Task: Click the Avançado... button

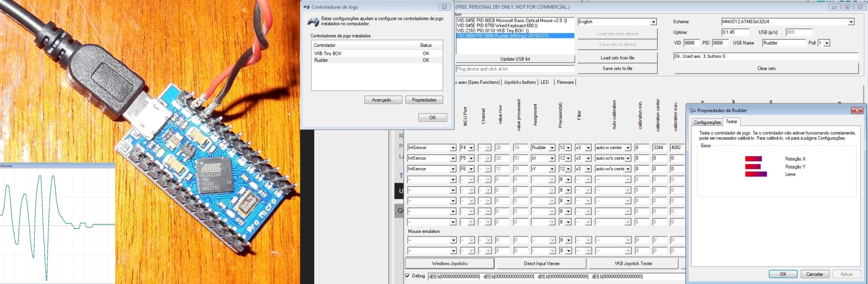Action: (x=383, y=100)
